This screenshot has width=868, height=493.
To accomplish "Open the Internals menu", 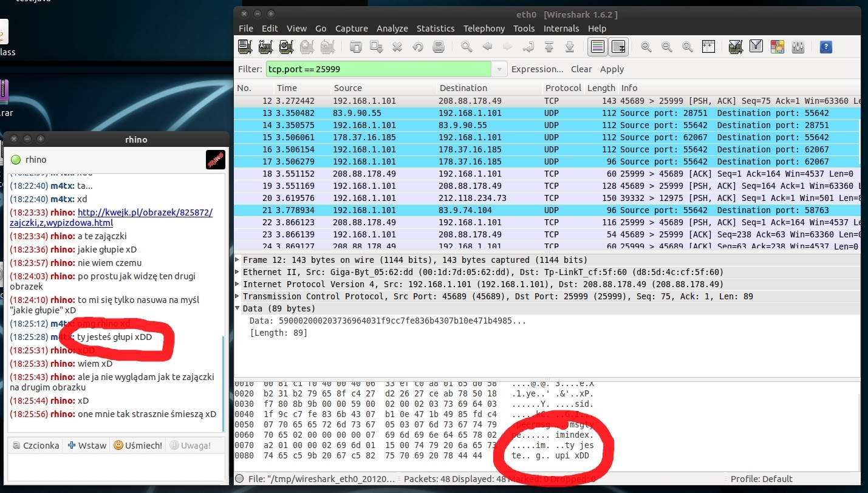I will [561, 29].
